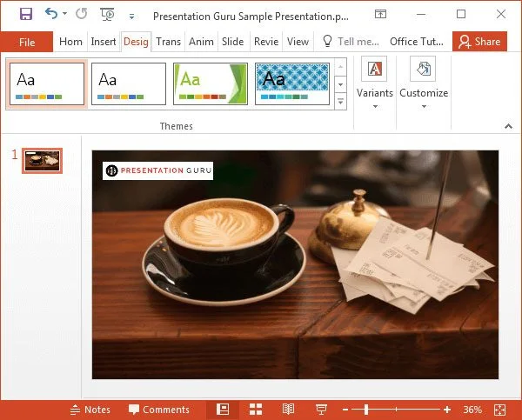Click the Undo arrow icon
522x420 pixels.
(x=51, y=15)
